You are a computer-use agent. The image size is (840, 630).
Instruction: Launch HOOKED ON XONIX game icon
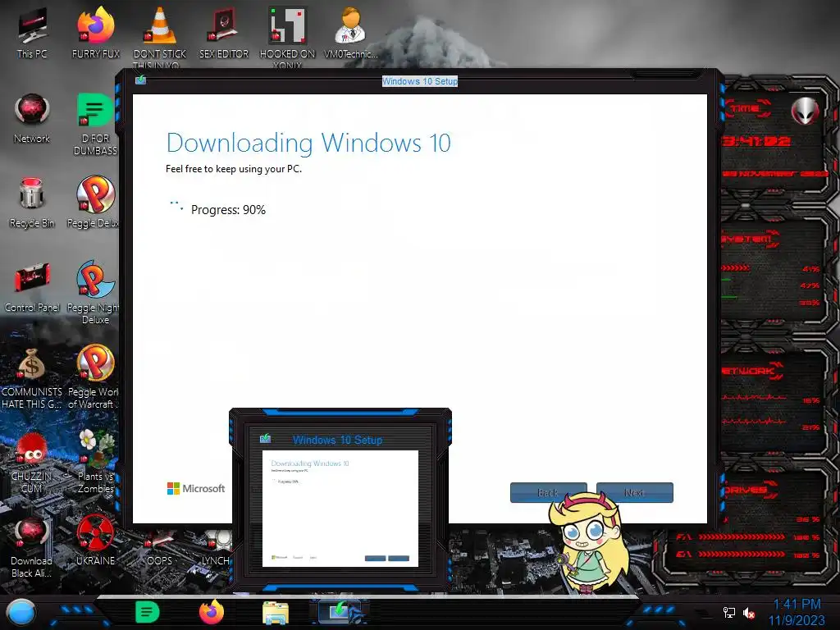(288, 36)
